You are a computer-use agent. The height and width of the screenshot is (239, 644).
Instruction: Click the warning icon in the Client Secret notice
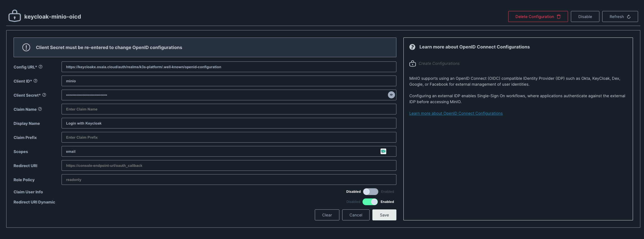(26, 47)
